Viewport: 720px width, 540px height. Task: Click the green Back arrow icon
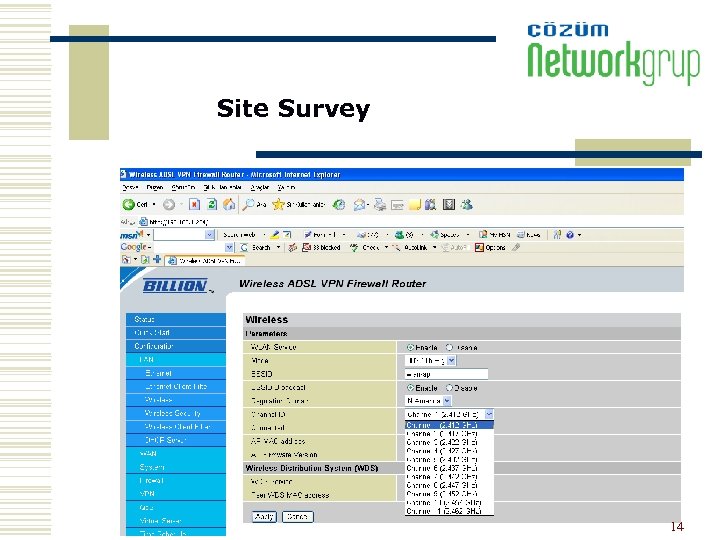click(x=128, y=204)
